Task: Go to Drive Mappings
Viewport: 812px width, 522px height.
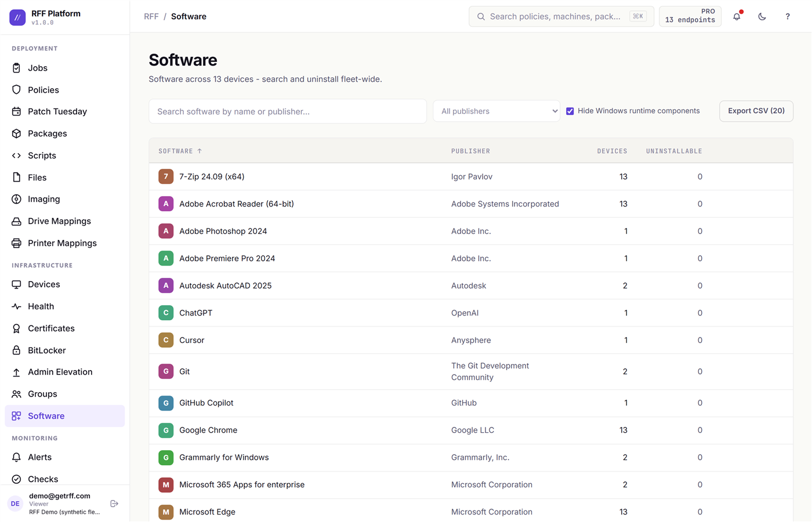Action: [64, 221]
